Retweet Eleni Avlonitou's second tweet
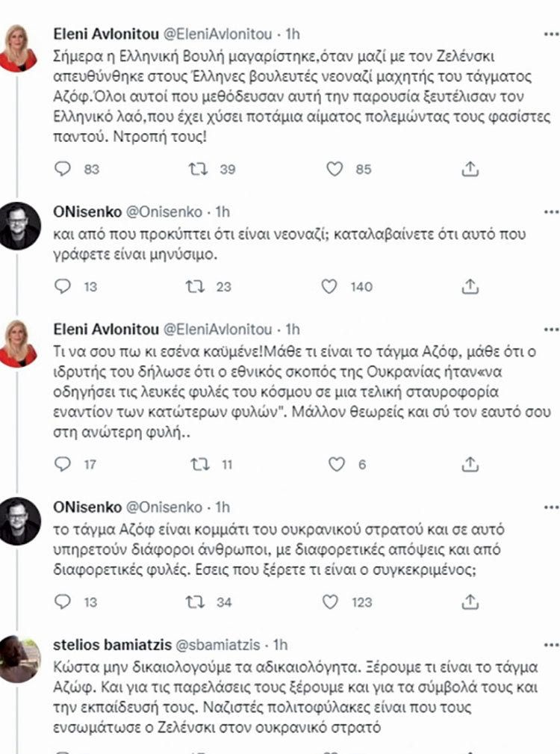 pyautogui.click(x=197, y=464)
